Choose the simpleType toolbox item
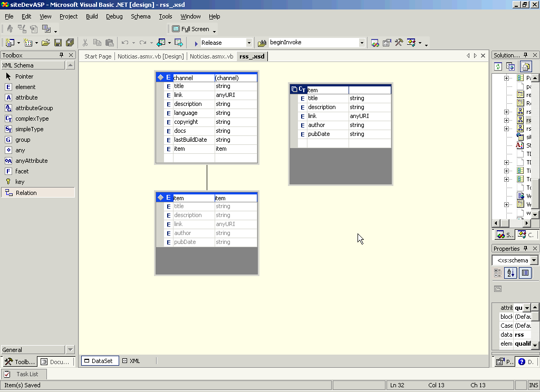This screenshot has width=540, height=392. tap(29, 129)
